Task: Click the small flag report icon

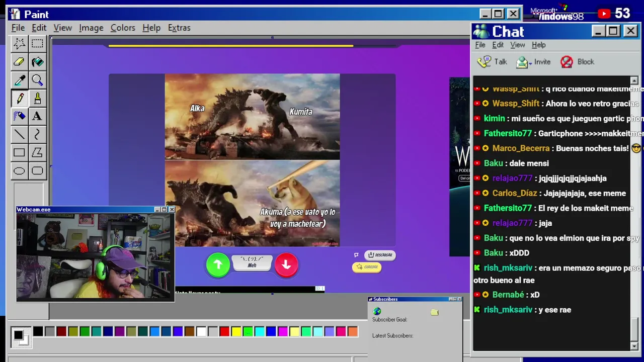Action: tap(356, 255)
